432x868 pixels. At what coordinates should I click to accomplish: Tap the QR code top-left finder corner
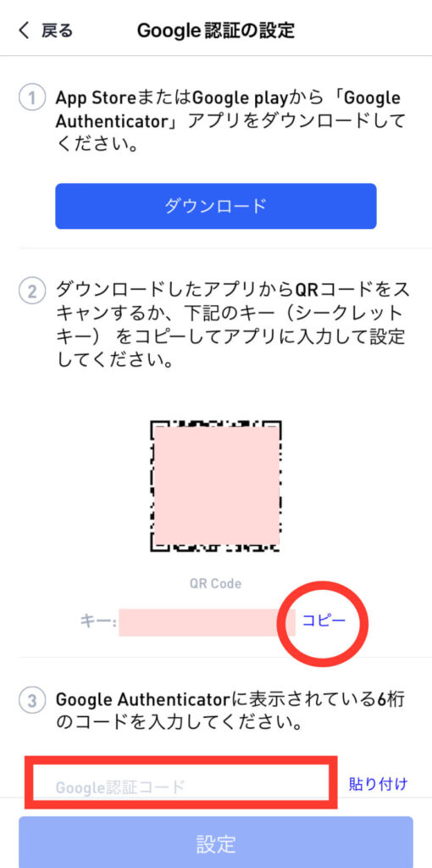click(x=160, y=430)
